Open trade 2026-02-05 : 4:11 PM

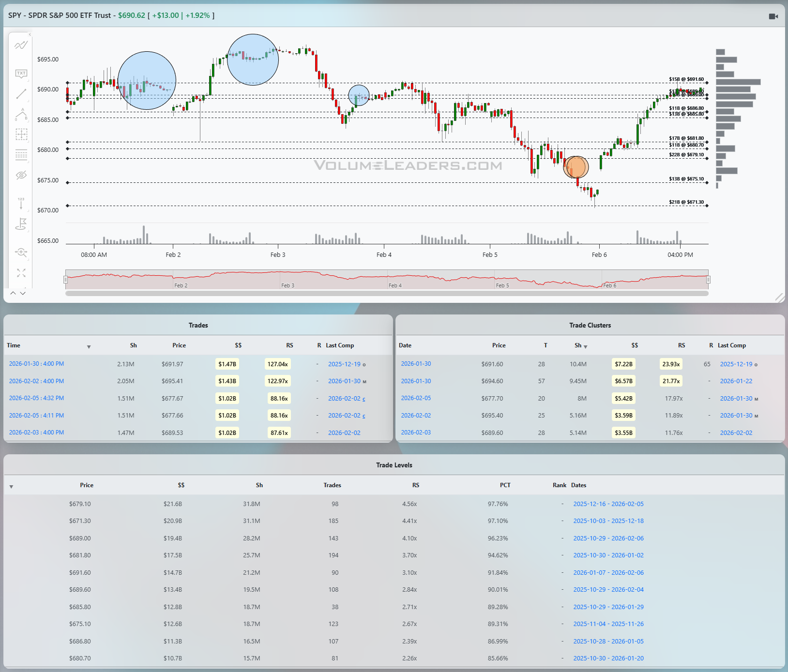[36, 416]
